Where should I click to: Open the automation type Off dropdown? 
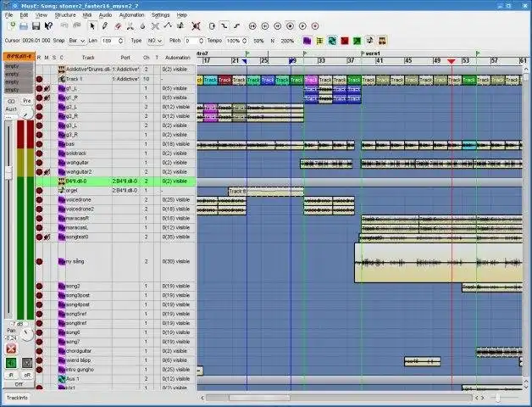pos(19,384)
